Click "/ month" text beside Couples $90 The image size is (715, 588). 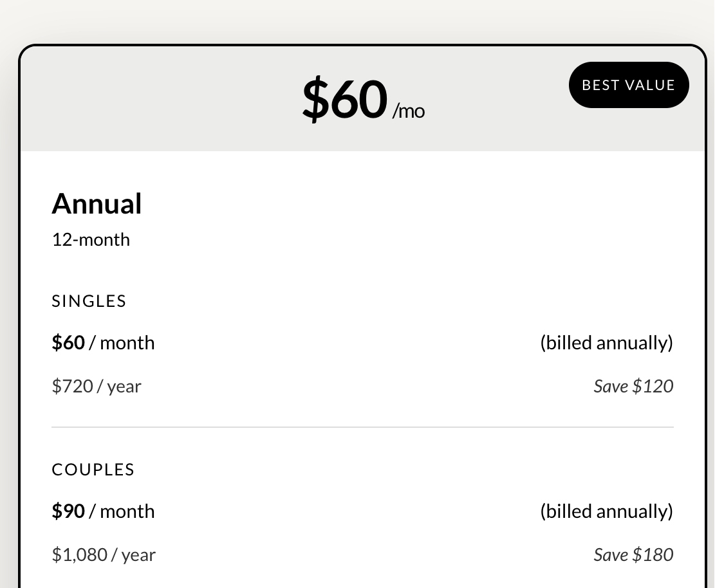point(122,511)
